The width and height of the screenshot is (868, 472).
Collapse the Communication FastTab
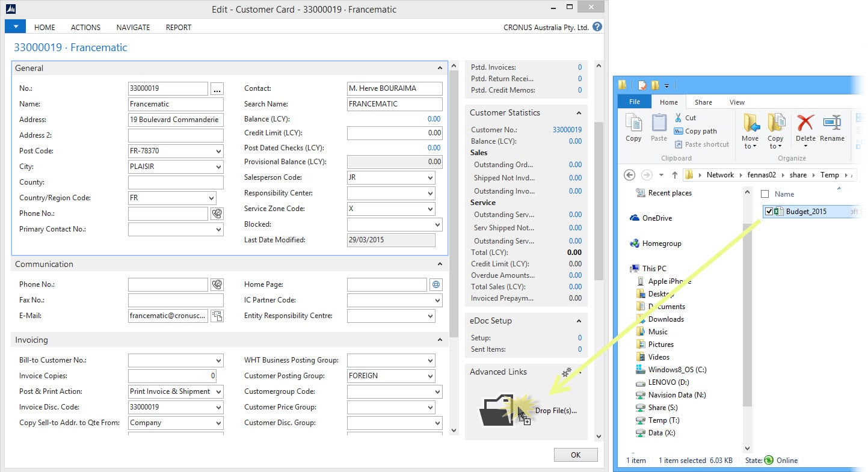pyautogui.click(x=440, y=265)
